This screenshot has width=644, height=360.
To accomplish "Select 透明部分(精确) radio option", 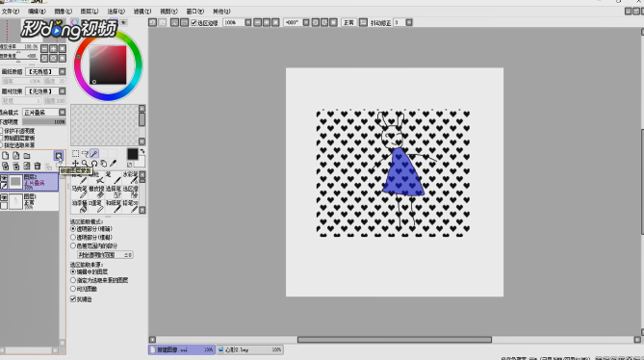I will (x=73, y=229).
